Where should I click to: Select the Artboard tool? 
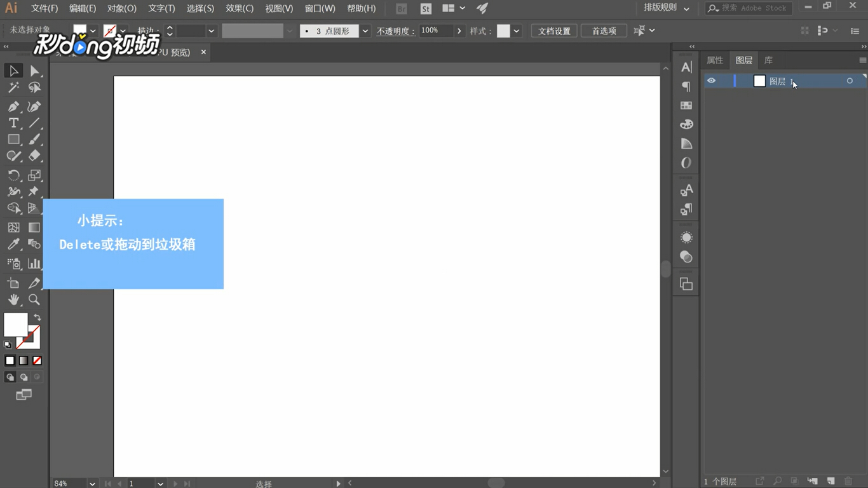[x=13, y=283]
